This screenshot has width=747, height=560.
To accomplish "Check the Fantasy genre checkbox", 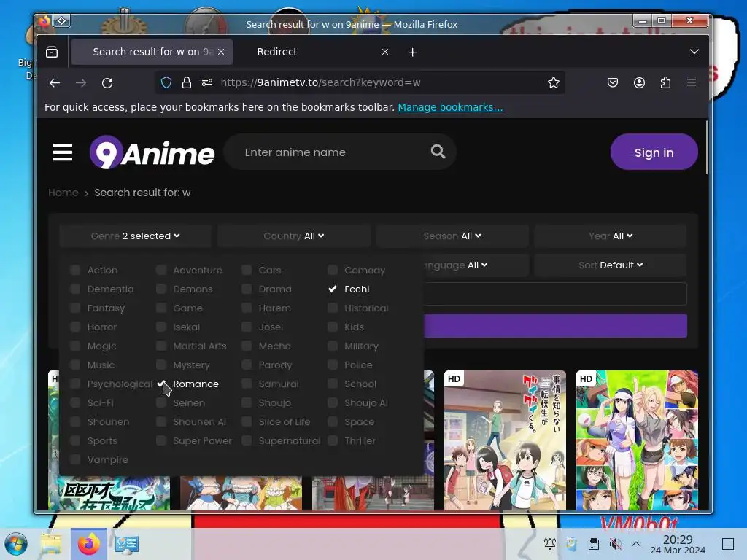I will point(75,308).
